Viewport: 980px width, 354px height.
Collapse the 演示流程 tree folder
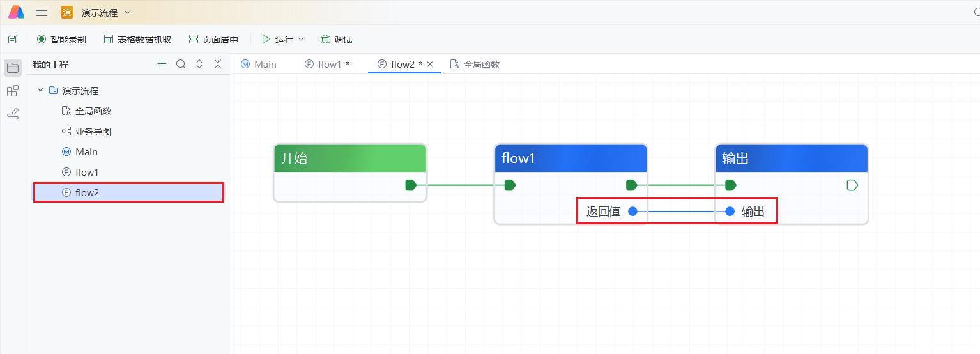[40, 91]
